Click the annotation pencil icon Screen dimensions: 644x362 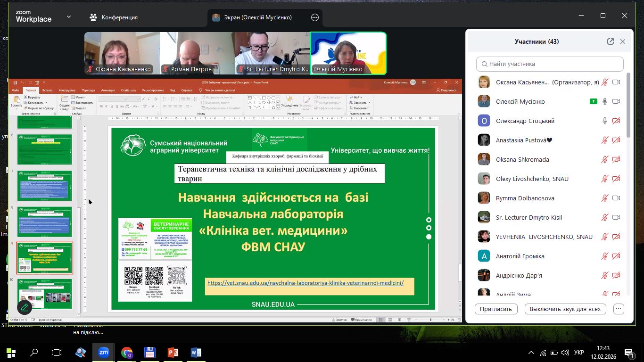click(25, 308)
